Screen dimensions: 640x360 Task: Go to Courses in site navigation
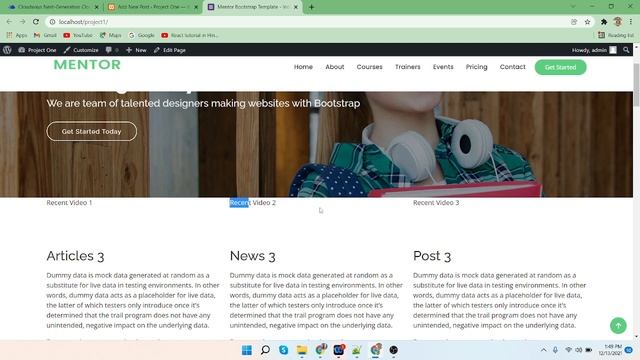369,67
